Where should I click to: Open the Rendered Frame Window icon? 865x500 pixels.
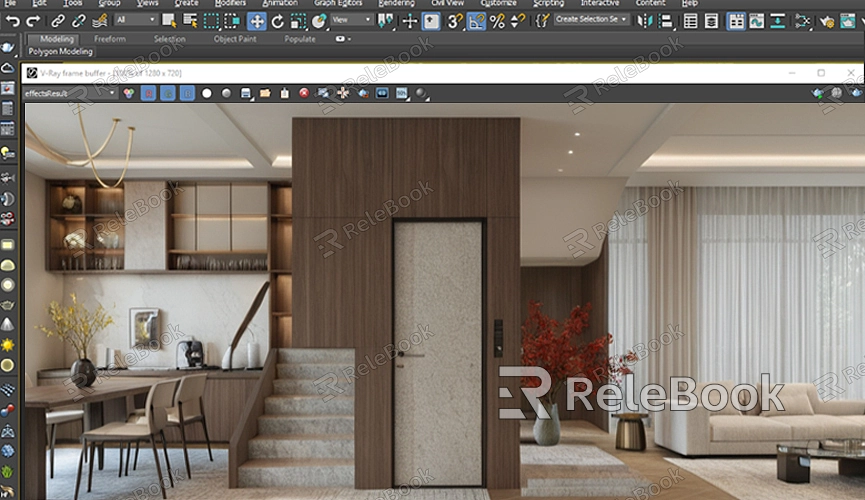coord(847,22)
